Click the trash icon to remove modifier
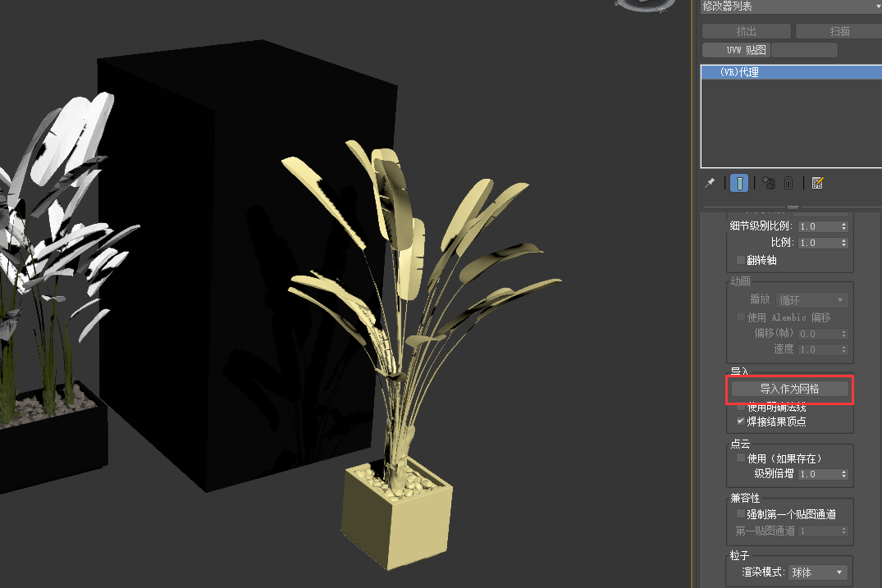The height and width of the screenshot is (588, 882). (x=788, y=183)
